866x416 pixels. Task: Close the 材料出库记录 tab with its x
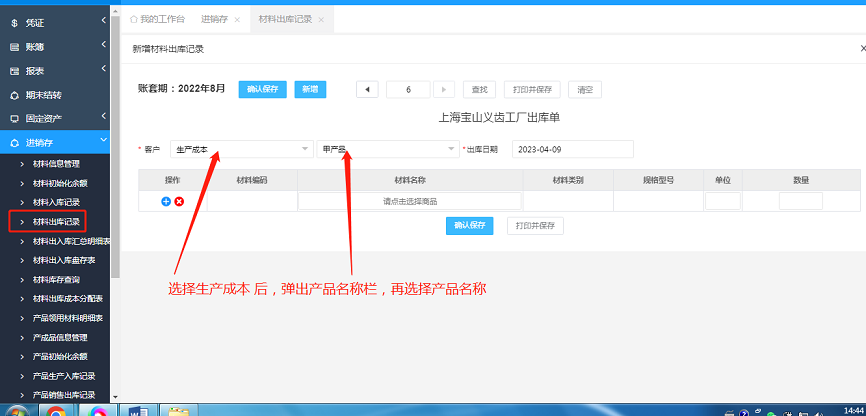coord(321,20)
